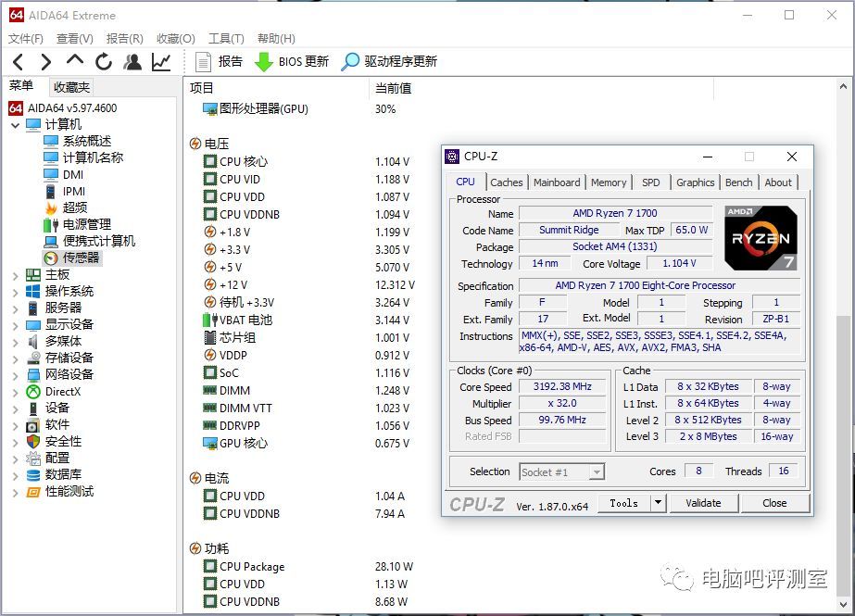Click the BIOS 更新 toolbar button
Image resolution: width=855 pixels, height=616 pixels.
292,61
